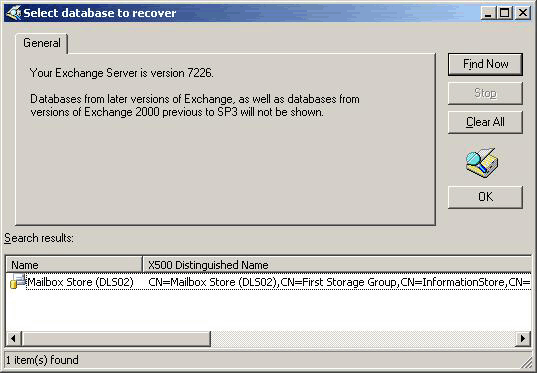Click the CN=Mailbox Store distinguished name cell
Viewport: 537px width, 373px height.
tap(339, 282)
